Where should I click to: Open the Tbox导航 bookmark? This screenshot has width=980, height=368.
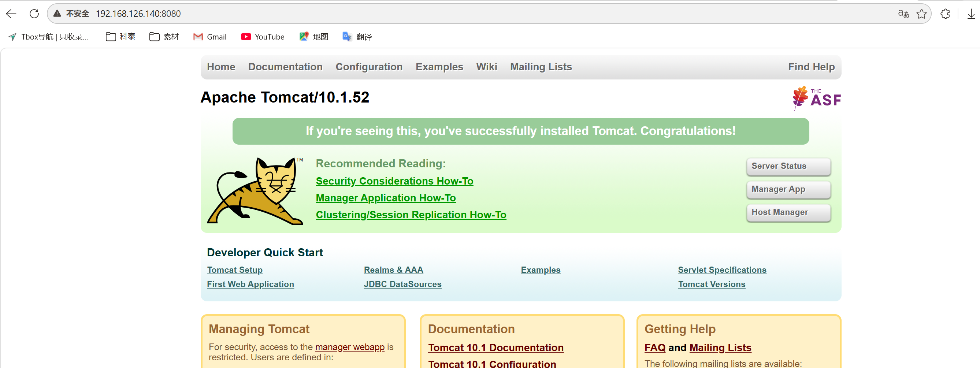coord(48,37)
